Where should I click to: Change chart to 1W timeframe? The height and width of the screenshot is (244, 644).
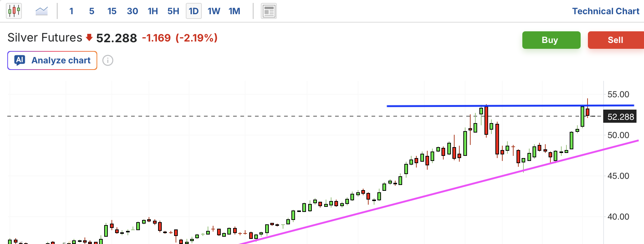tap(214, 11)
